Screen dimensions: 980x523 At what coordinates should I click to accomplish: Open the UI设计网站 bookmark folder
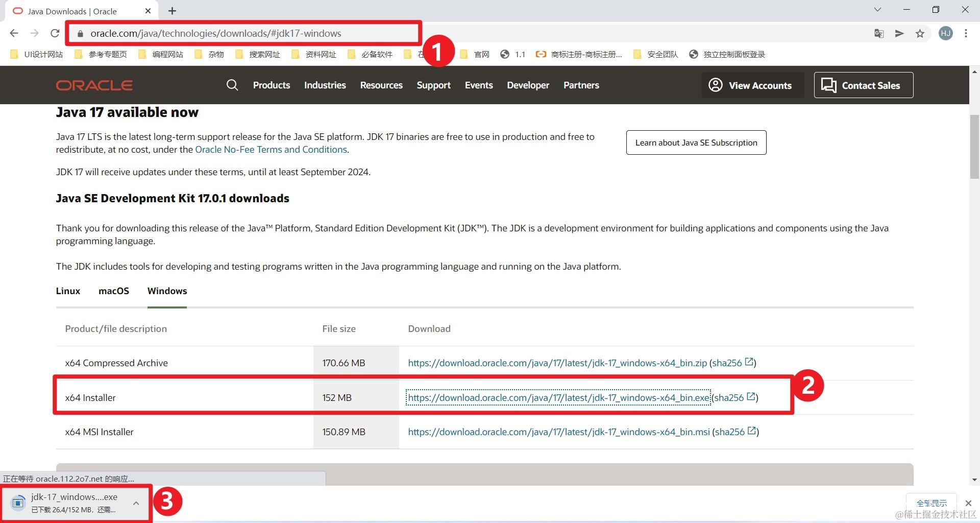point(37,54)
